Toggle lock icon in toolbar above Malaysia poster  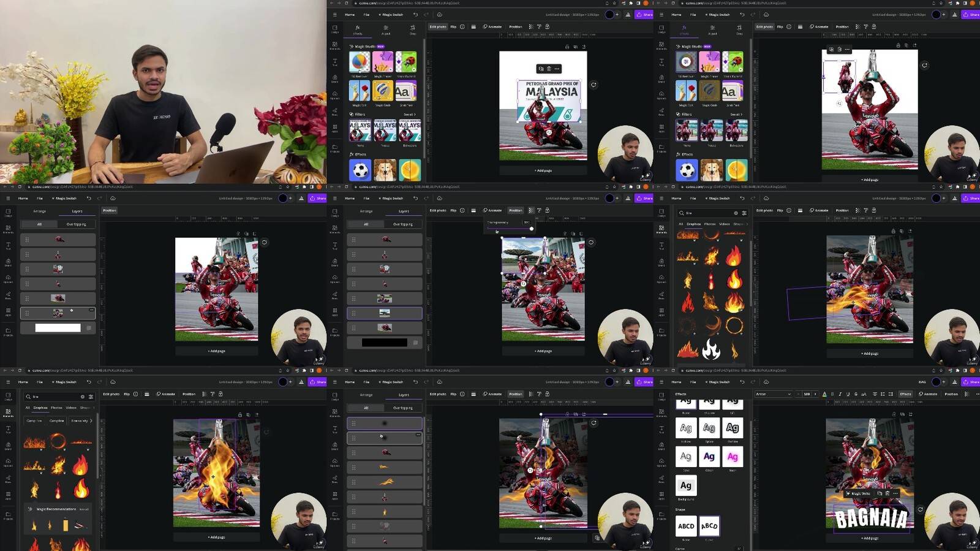pyautogui.click(x=547, y=27)
